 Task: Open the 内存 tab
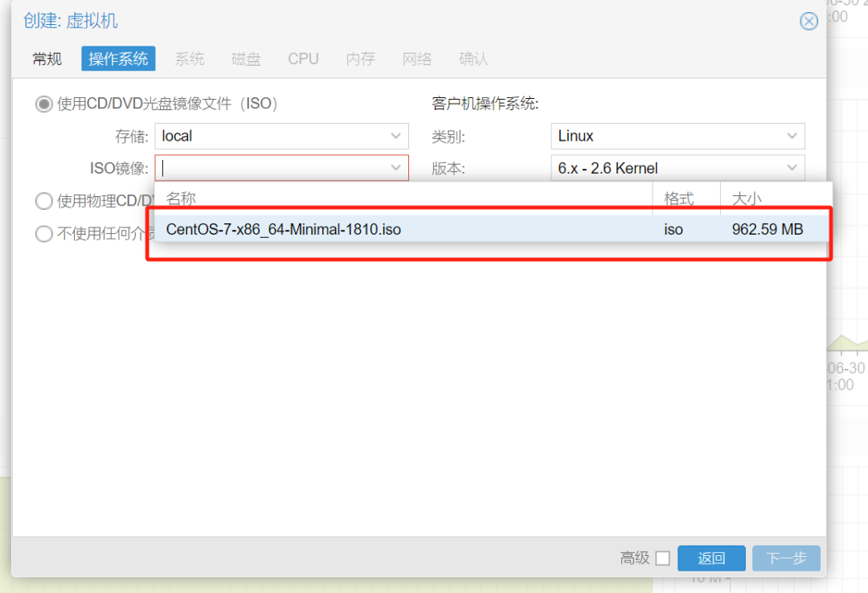[360, 59]
